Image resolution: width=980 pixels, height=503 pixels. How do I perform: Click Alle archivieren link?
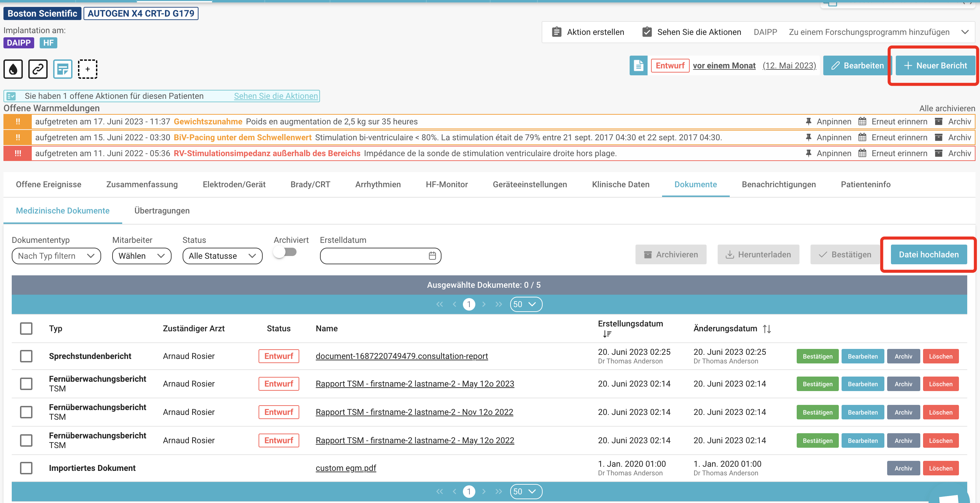tap(947, 108)
